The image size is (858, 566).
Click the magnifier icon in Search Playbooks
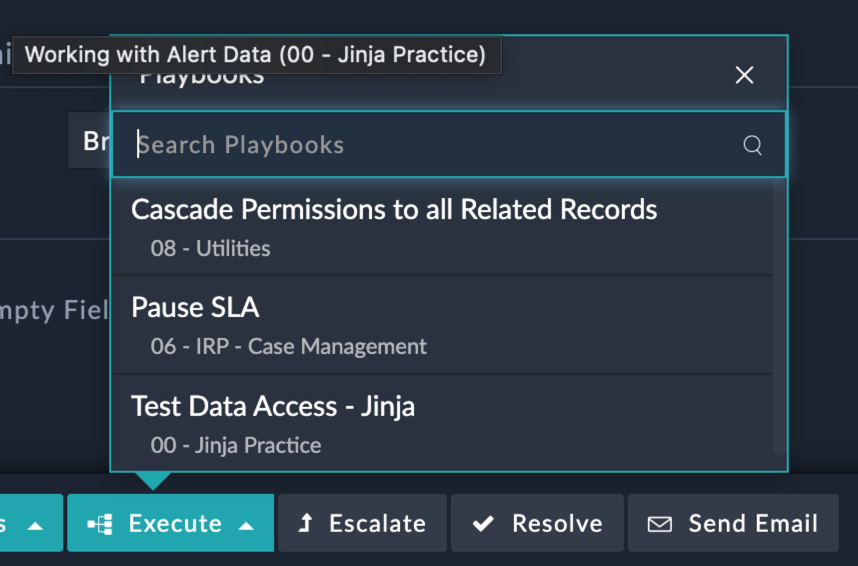(752, 145)
